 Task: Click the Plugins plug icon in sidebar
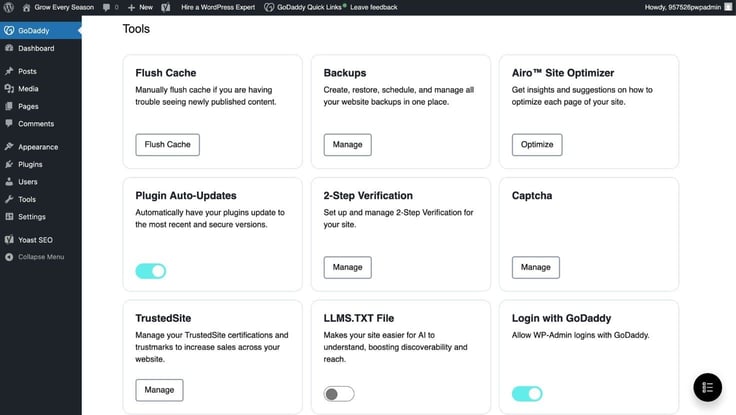(9, 164)
